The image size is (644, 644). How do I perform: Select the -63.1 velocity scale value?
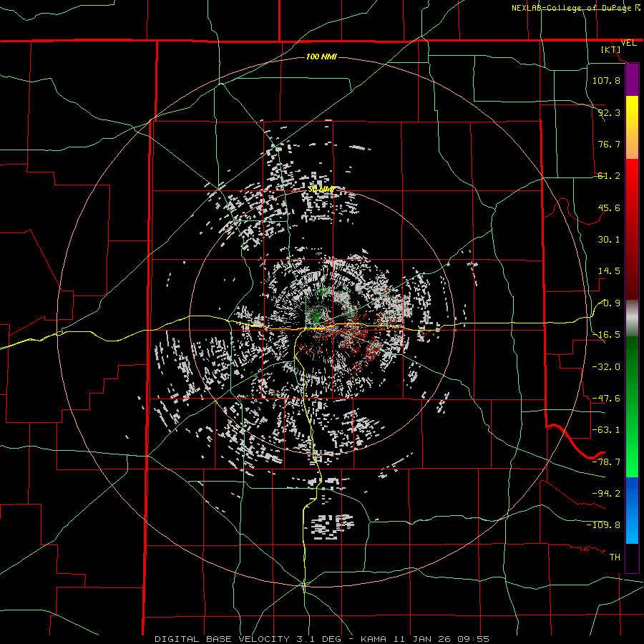point(606,430)
